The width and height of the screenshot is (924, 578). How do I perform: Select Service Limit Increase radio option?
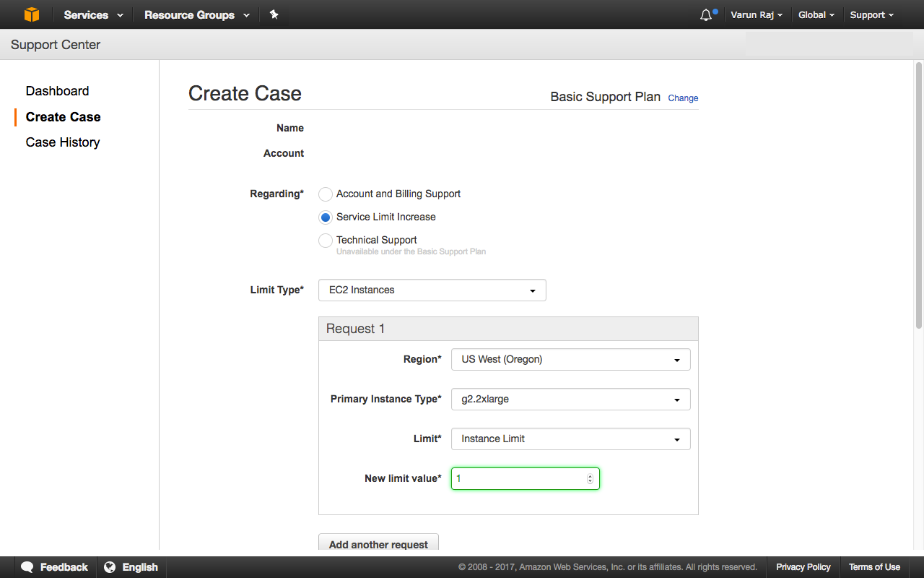tap(326, 217)
